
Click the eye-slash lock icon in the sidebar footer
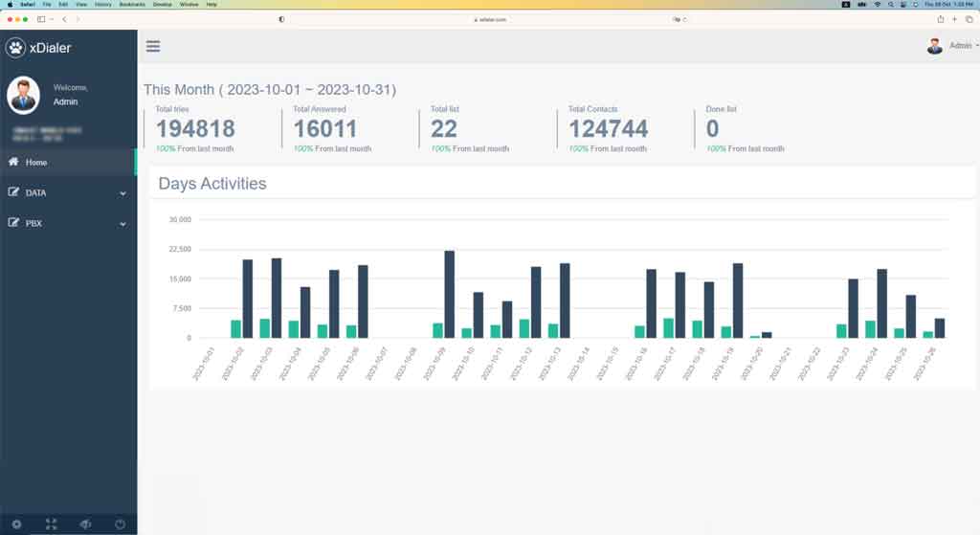click(x=85, y=524)
